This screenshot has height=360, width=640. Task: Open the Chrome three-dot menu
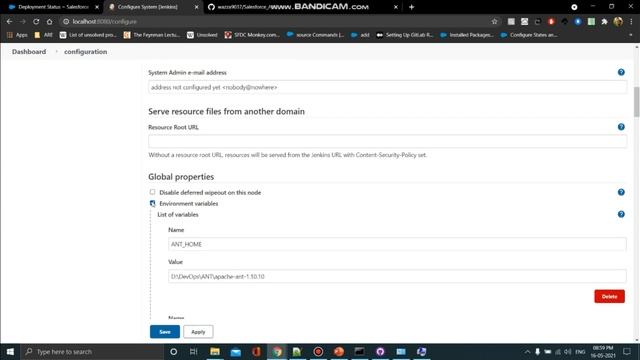631,21
